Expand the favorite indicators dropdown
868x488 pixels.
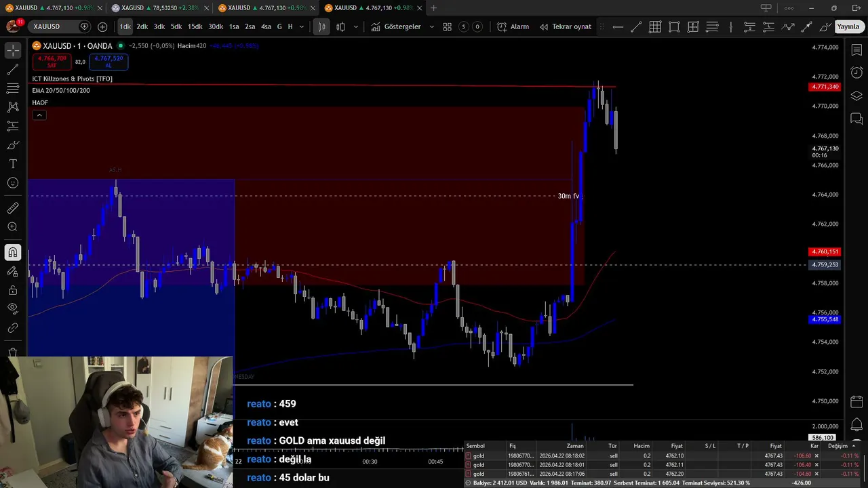click(431, 26)
